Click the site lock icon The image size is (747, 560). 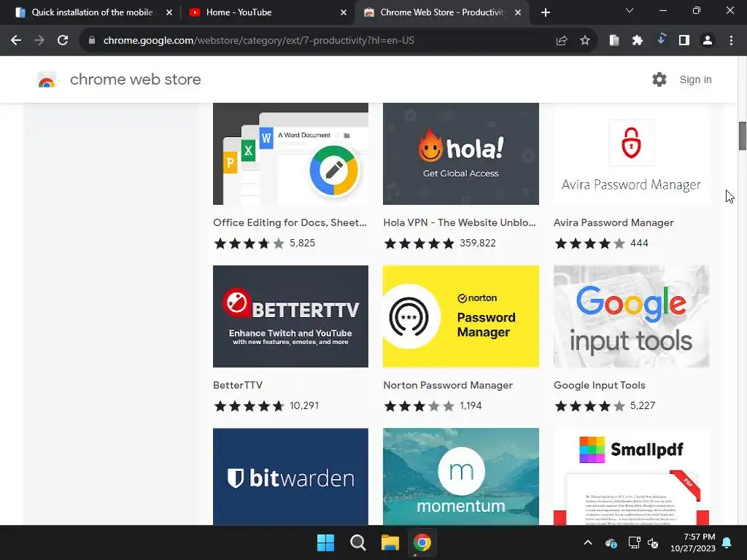92,41
